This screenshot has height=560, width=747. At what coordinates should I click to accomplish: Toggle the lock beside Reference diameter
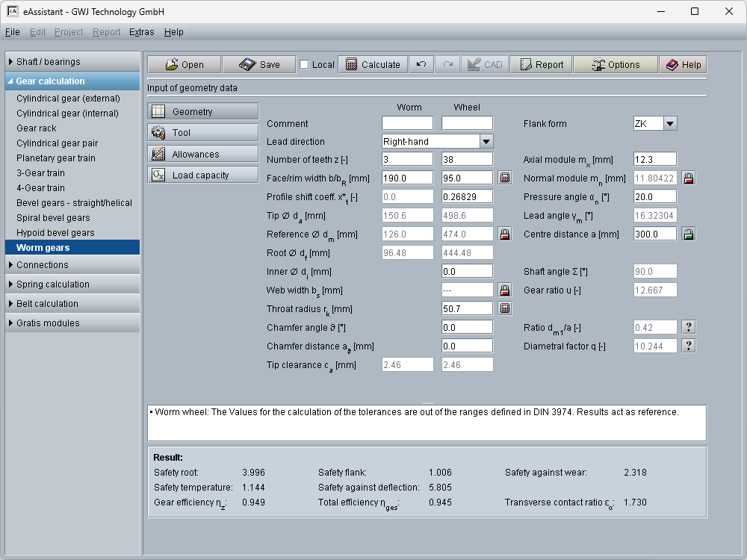pos(505,234)
